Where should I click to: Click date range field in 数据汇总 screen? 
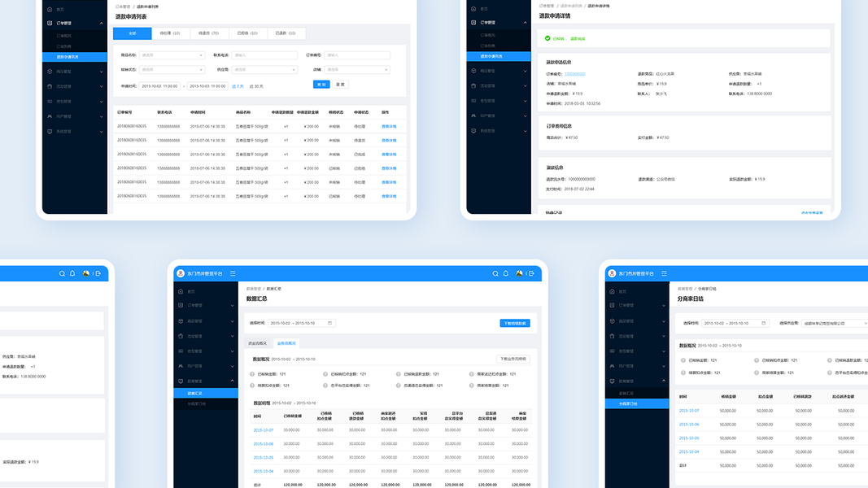tap(302, 323)
